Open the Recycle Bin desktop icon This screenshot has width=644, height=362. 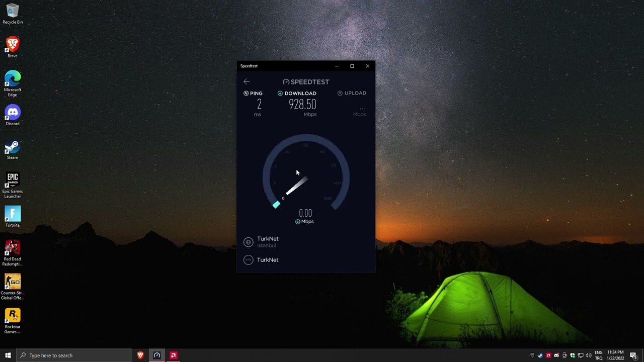tap(13, 14)
